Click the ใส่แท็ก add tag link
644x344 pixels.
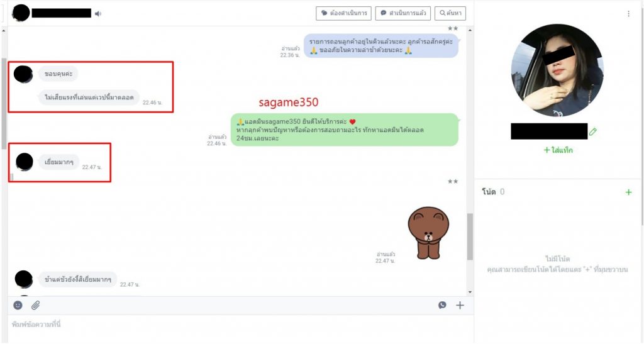click(x=558, y=150)
